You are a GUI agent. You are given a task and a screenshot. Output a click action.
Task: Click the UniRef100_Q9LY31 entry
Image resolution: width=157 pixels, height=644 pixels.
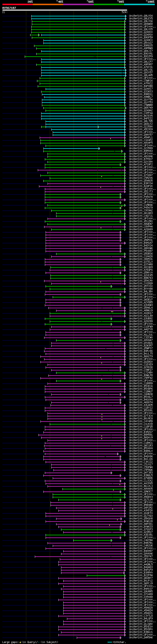[141, 70]
